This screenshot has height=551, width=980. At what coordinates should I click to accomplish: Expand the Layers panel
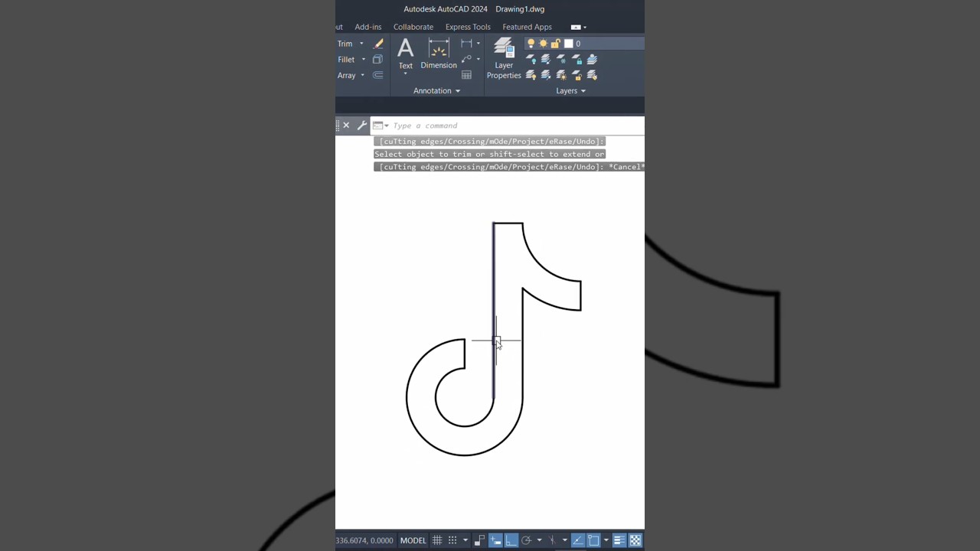570,90
